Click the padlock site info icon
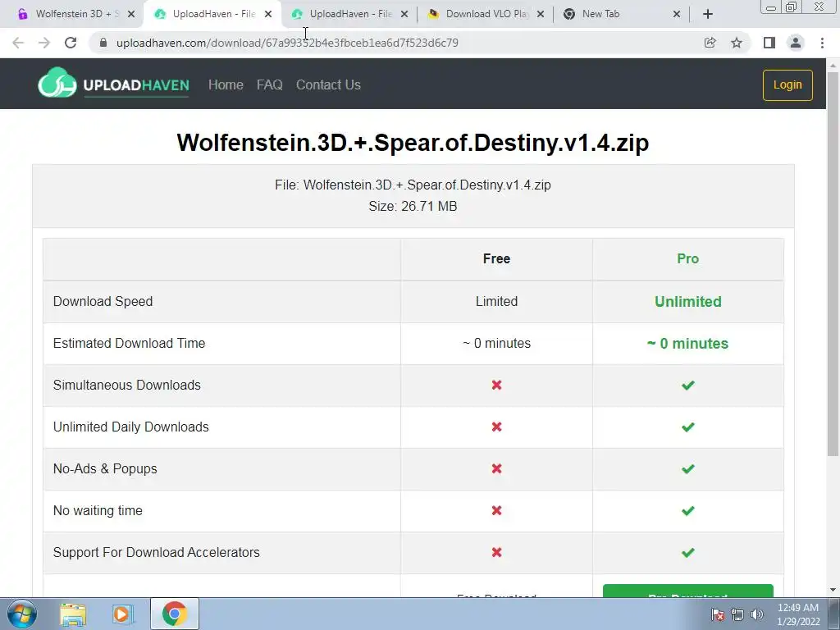 tap(103, 43)
